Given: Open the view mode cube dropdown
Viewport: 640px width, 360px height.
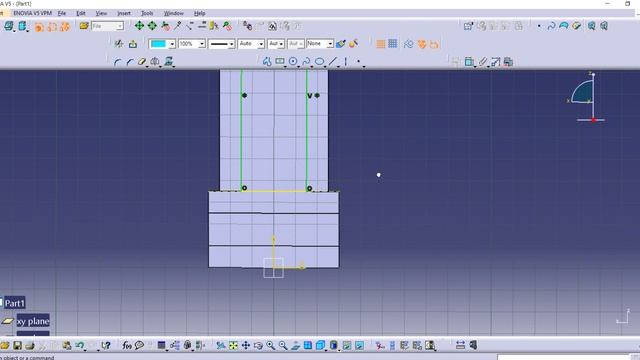Looking at the screenshot, I should tap(321, 346).
